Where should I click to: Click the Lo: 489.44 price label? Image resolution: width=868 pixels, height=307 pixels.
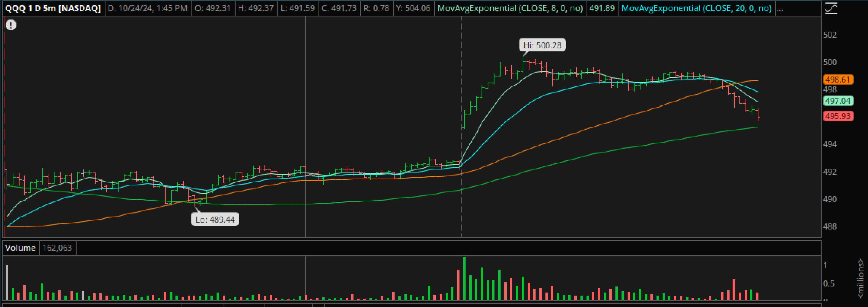click(x=215, y=220)
